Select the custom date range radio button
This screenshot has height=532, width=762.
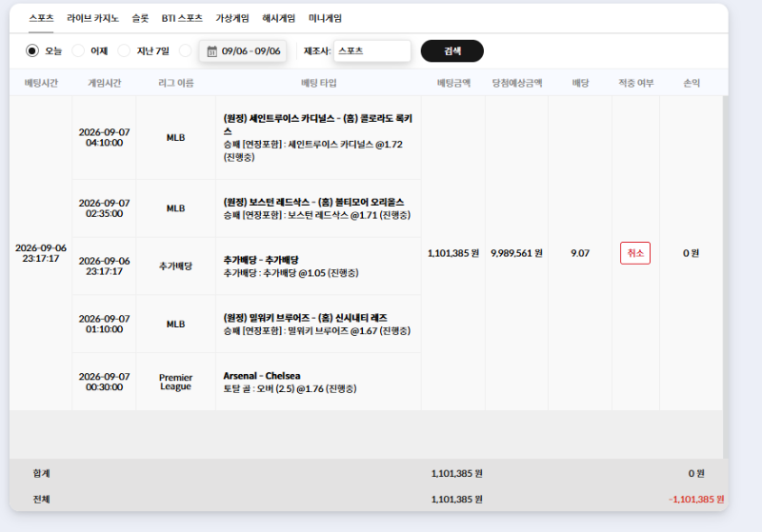point(185,50)
